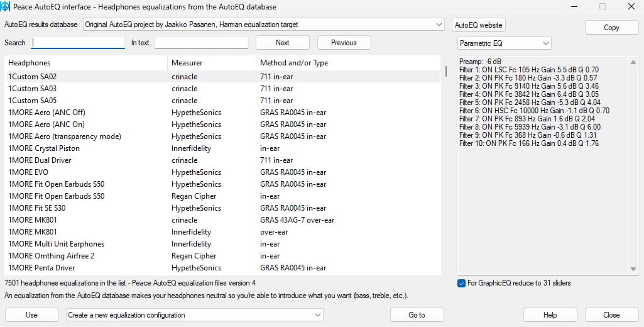644x327 pixels.
Task: Open 'Create a new equalization configuration' dropdown
Action: coord(195,315)
